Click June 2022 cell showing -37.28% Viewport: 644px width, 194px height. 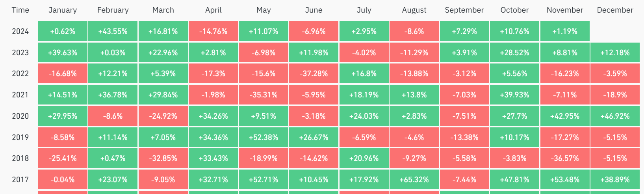(x=314, y=74)
